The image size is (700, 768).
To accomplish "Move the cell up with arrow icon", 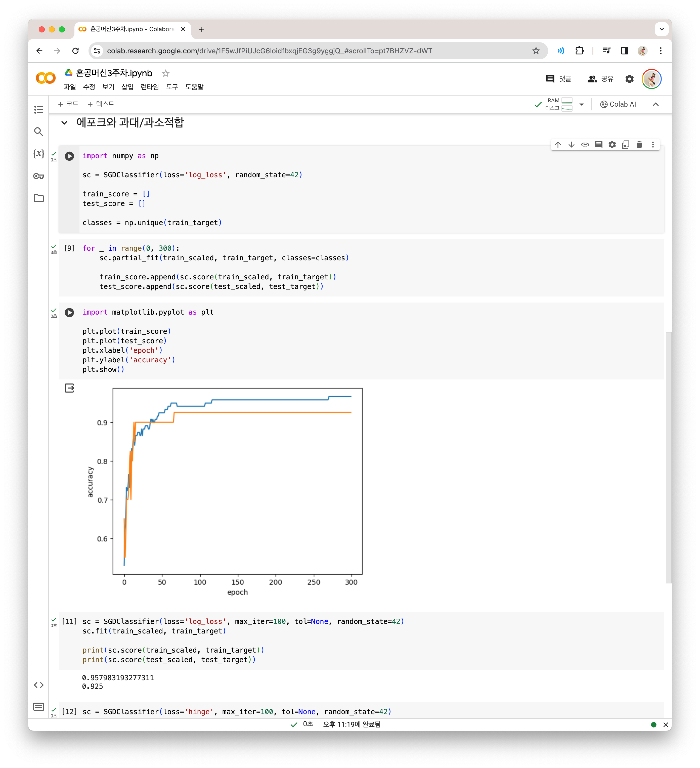I will [558, 145].
